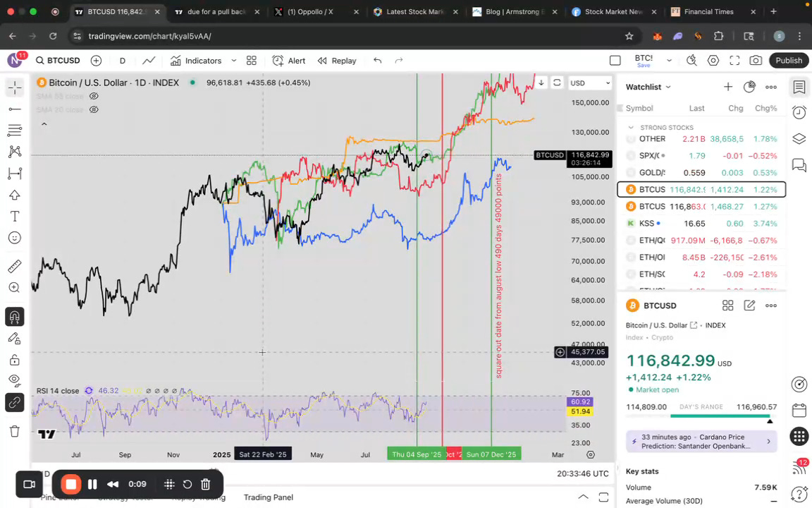Select the Trend Line drawing tool
The image size is (812, 508).
tap(15, 109)
